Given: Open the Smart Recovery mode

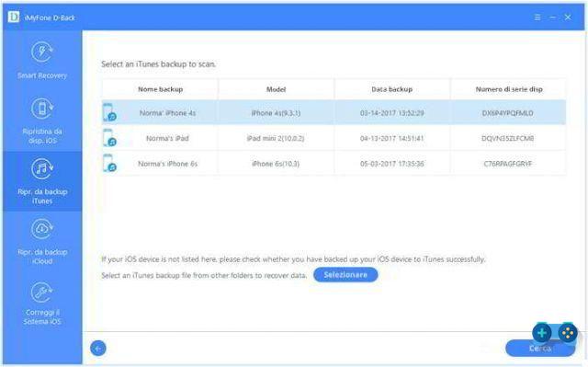Looking at the screenshot, I should [42, 59].
